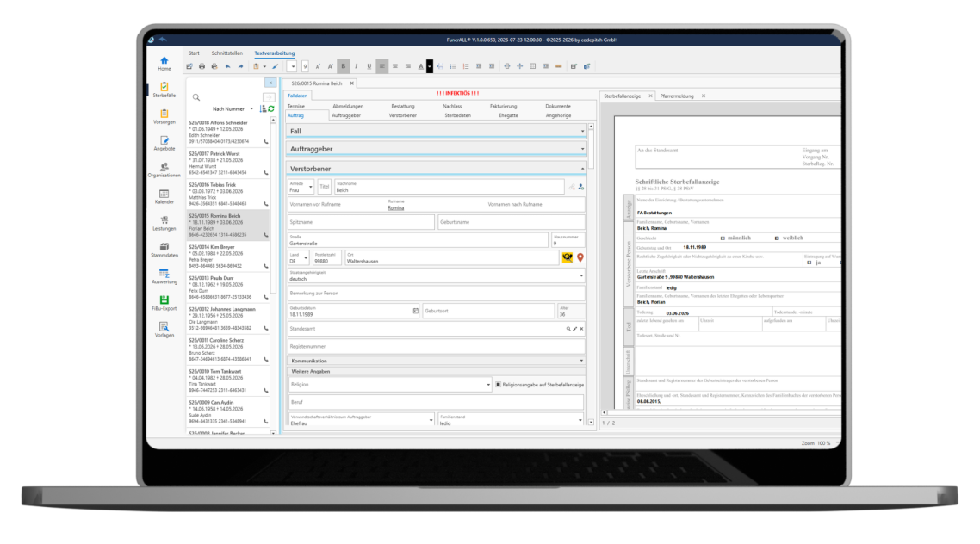Open the Nach Nummer sort dropdown
Image resolution: width=980 pixels, height=544 pixels.
pyautogui.click(x=251, y=108)
